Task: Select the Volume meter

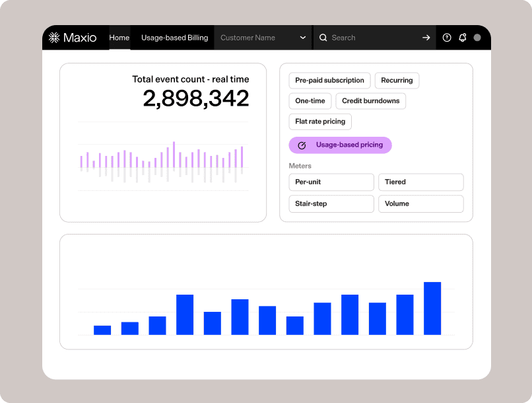Action: (420, 203)
